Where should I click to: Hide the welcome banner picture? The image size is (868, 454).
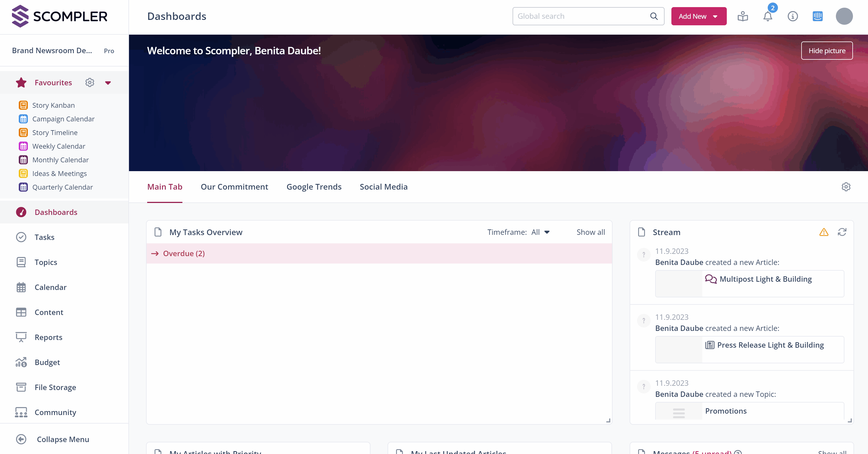[827, 51]
